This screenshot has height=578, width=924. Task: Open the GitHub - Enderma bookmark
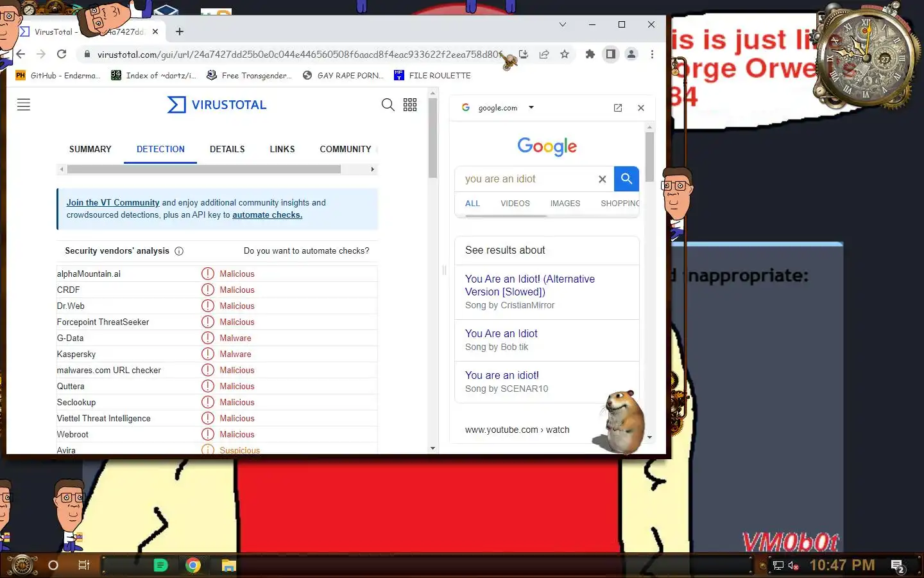click(58, 75)
